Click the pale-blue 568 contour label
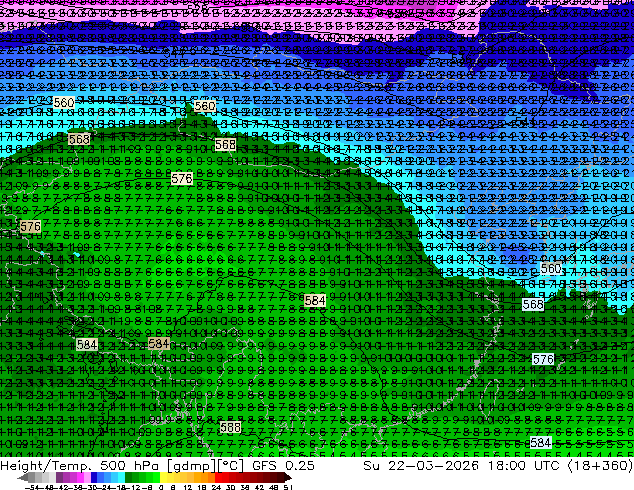 point(533,304)
